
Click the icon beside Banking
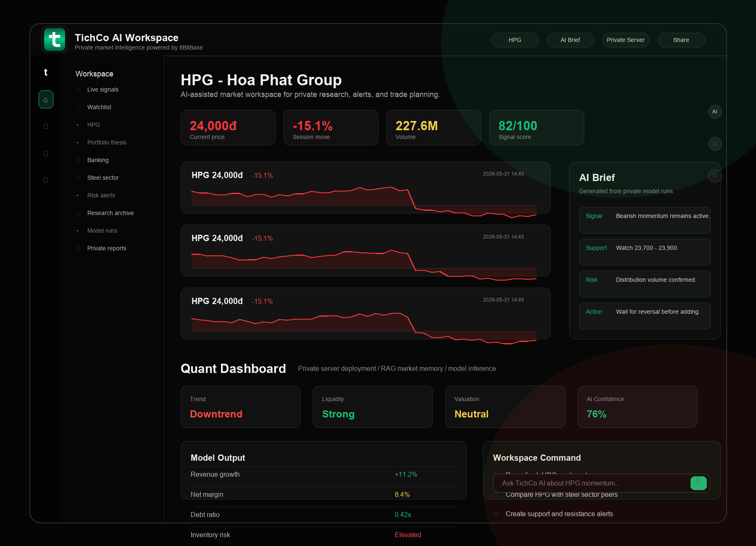tap(79, 160)
